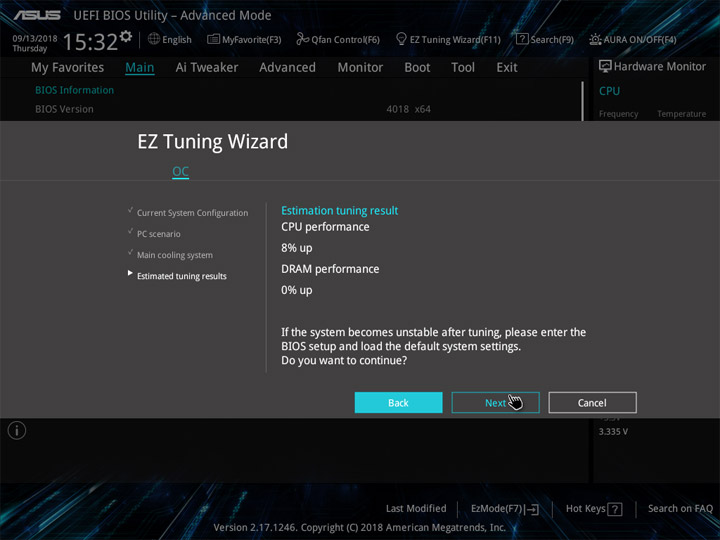Screen dimensions: 720x540
Task: Switch to the Boot tab
Action: pyautogui.click(x=417, y=68)
